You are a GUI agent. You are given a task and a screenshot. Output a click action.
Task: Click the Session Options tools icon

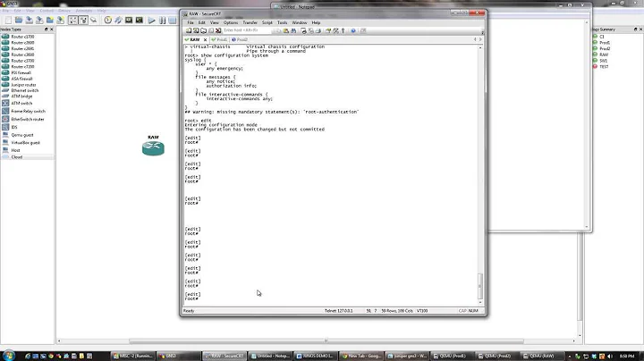(335, 30)
